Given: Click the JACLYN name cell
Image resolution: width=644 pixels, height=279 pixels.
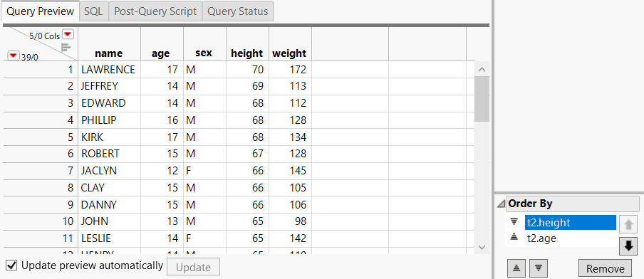Looking at the screenshot, I should [109, 170].
